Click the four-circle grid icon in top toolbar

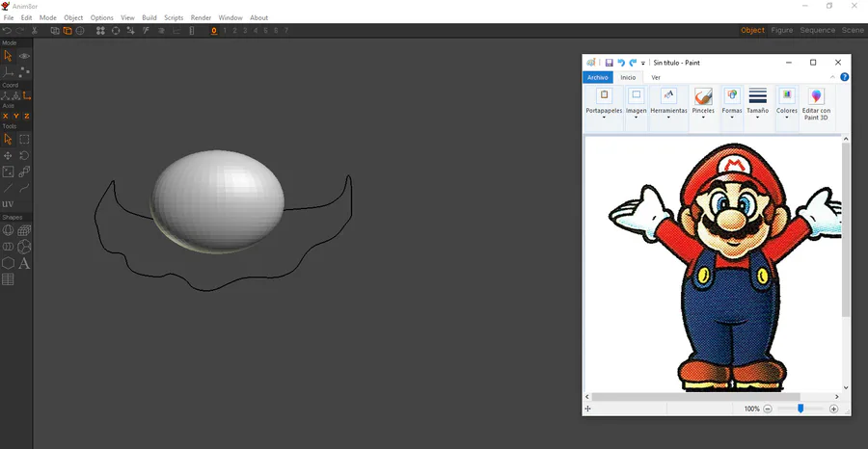click(100, 31)
